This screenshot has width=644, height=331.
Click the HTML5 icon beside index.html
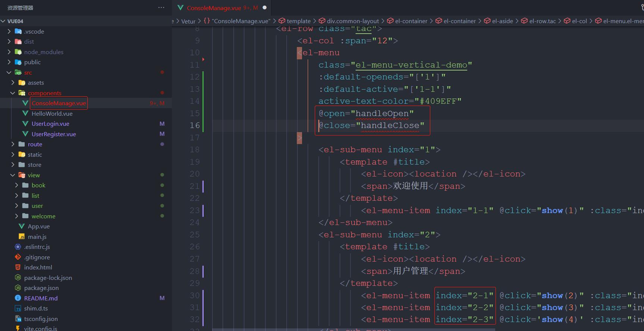pos(18,267)
